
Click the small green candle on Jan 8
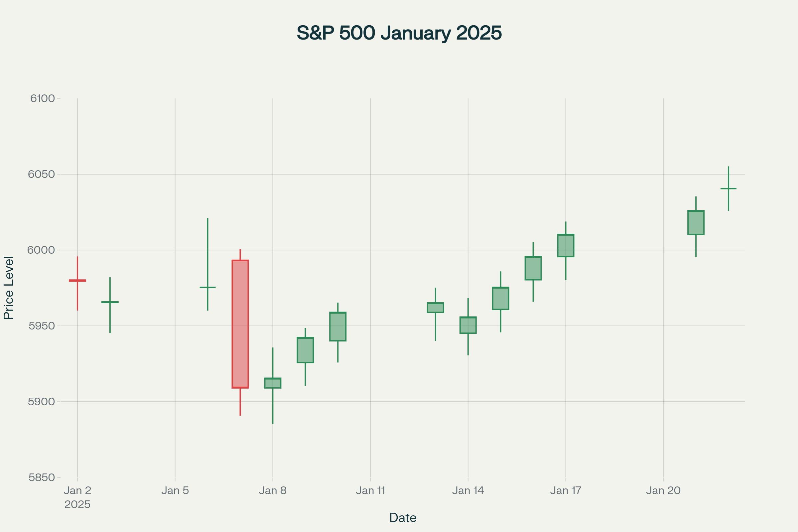click(272, 383)
